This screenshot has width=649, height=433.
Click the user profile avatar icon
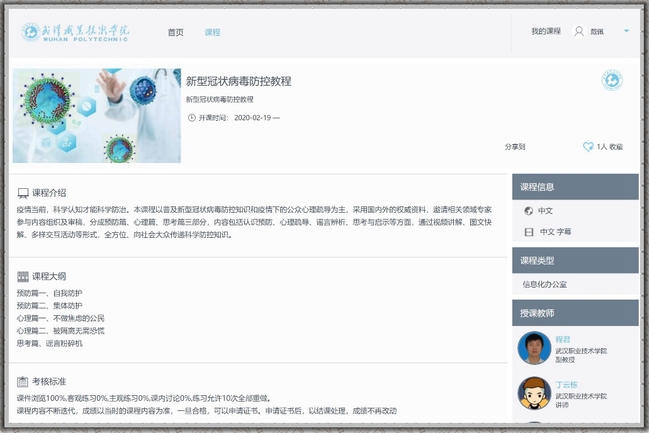(578, 32)
